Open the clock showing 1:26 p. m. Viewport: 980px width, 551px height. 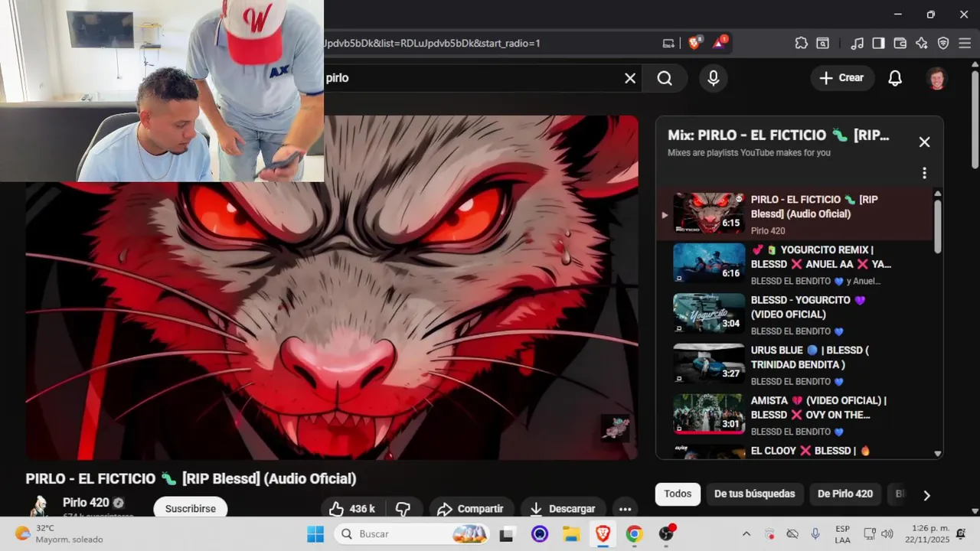coord(926,533)
